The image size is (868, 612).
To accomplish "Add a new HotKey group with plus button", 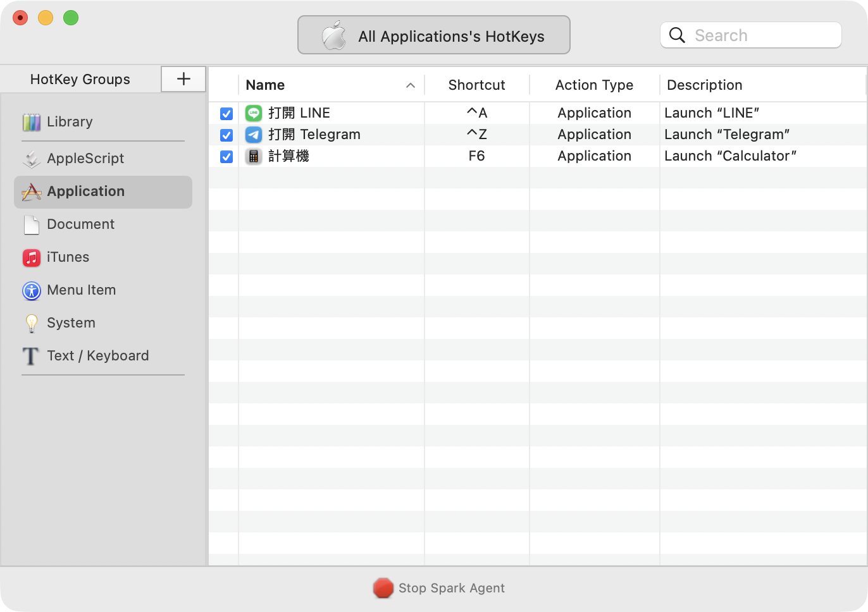I will tap(183, 79).
